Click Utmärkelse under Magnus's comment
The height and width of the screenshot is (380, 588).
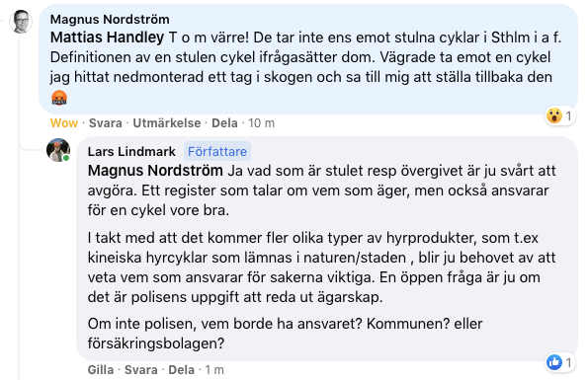(x=167, y=123)
